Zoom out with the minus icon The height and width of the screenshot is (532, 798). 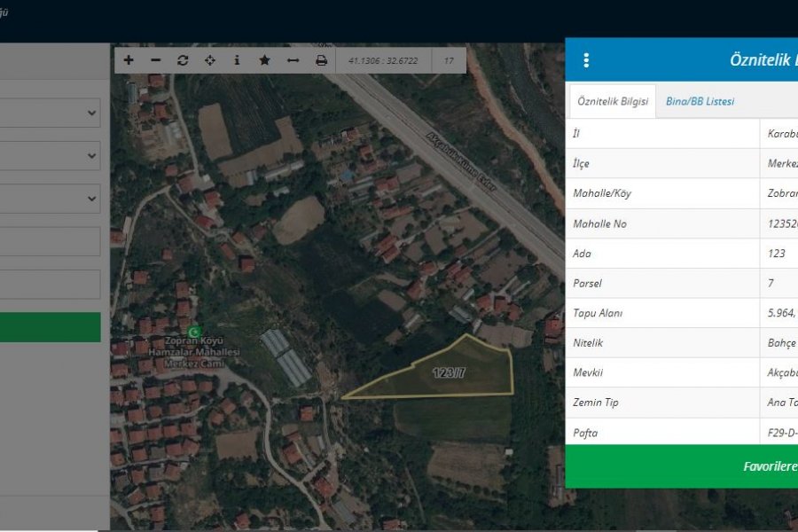[x=156, y=60]
